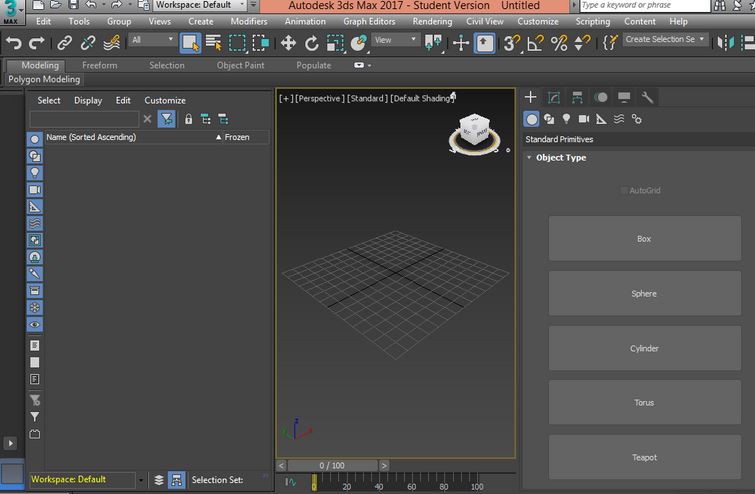
Task: Open the Standard Primitives dropdown
Action: pos(639,139)
